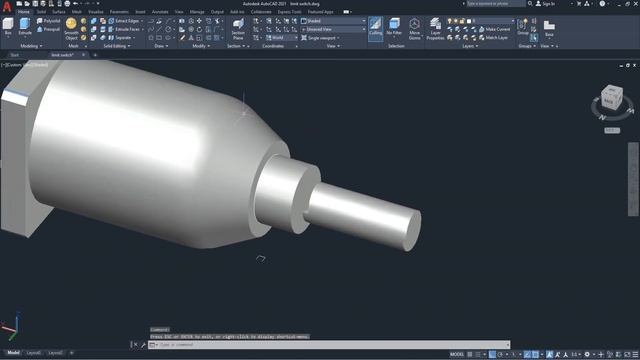
Task: Select the Box solid tool
Action: [8, 27]
